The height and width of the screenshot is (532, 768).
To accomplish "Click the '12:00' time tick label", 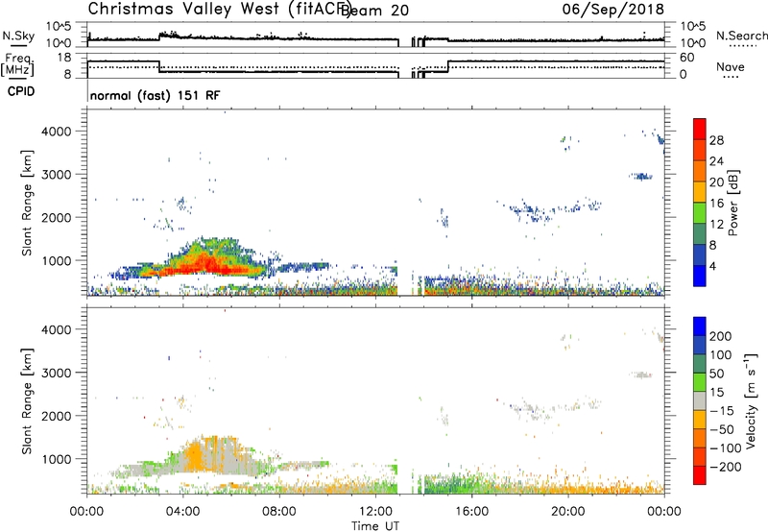I will [x=375, y=512].
